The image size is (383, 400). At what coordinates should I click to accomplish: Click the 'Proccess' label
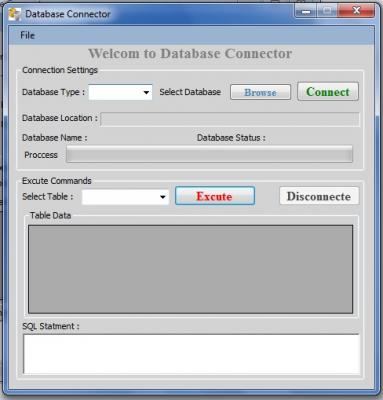(x=41, y=155)
